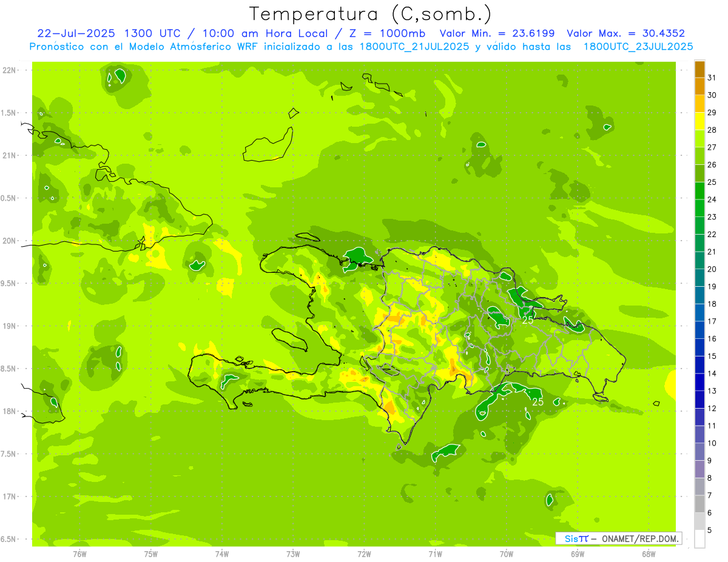Click the '5' legend value
The image size is (728, 562).
(x=710, y=530)
